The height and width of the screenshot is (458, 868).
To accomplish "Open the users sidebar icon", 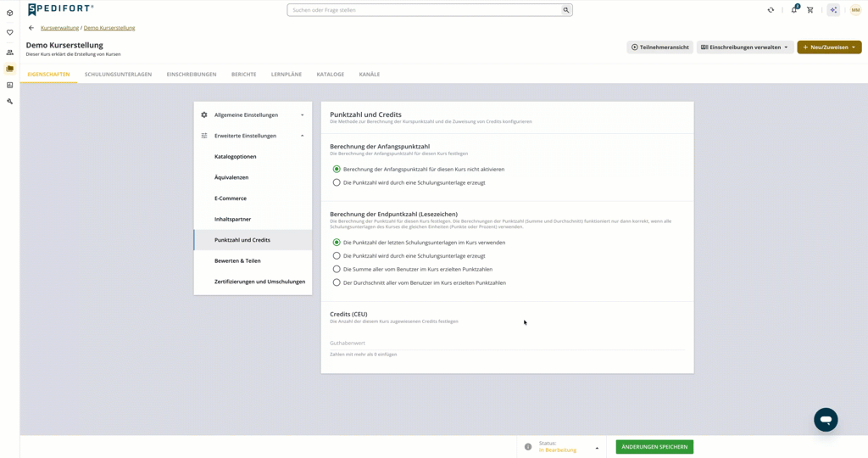I will click(x=9, y=53).
